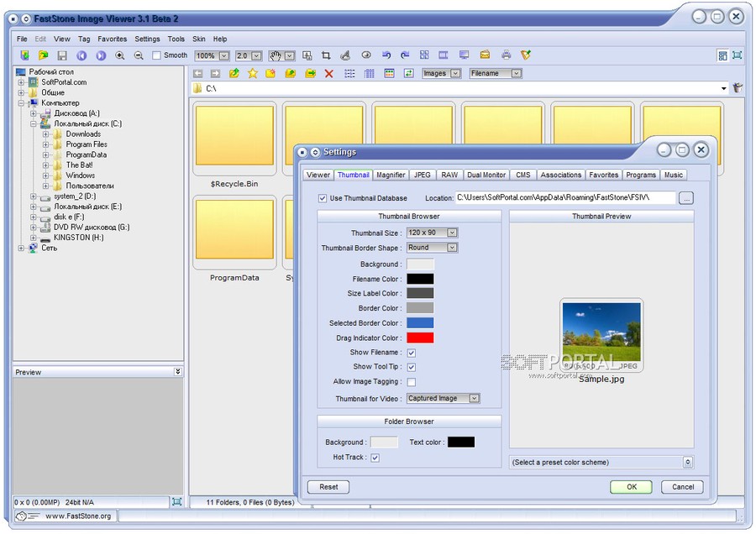Image resolution: width=756 pixels, height=534 pixels.
Task: Click the www.FastStone.org link
Action: point(78,516)
